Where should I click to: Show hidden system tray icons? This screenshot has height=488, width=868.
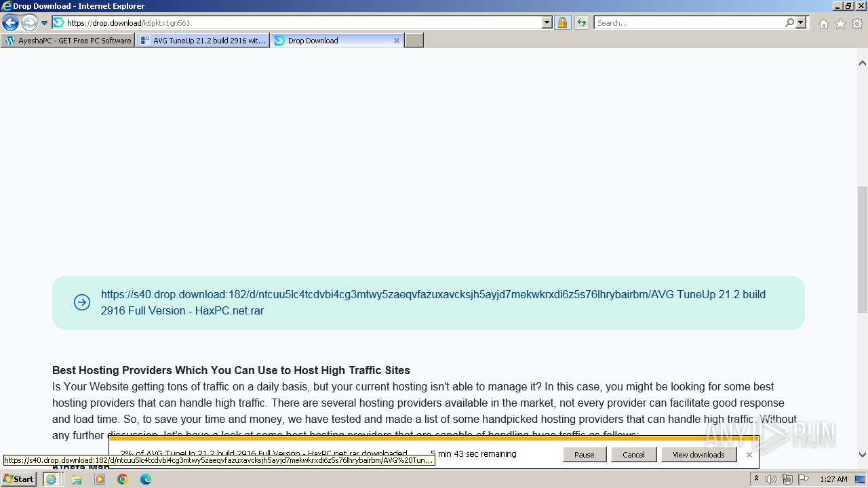coord(756,479)
